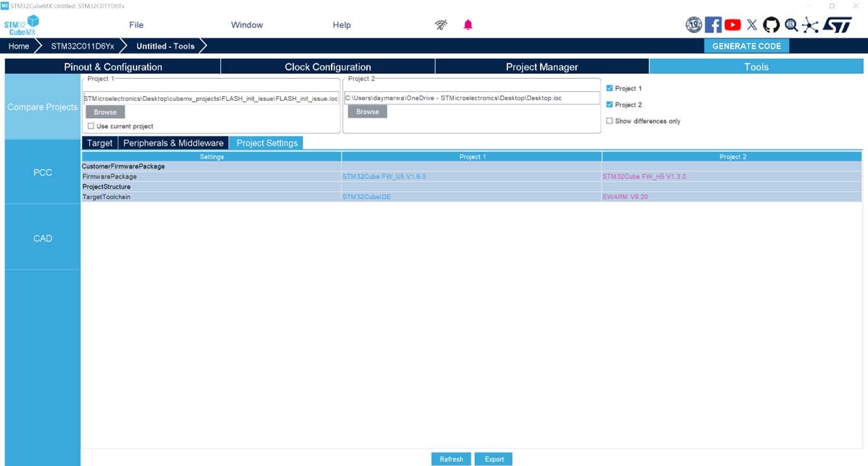Select the TargetToolchain settings cell
Image resolution: width=868 pixels, height=466 pixels.
[212, 197]
